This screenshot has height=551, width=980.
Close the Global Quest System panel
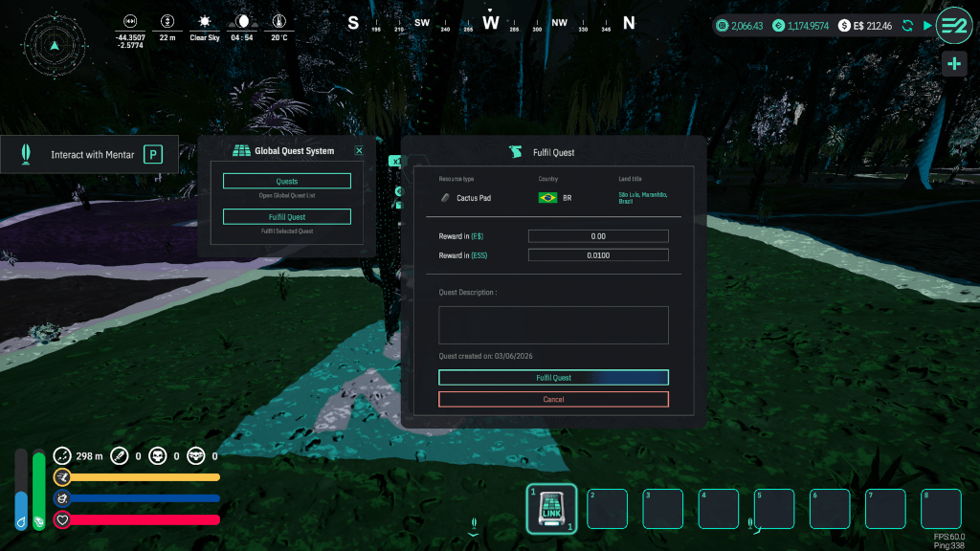tap(359, 150)
